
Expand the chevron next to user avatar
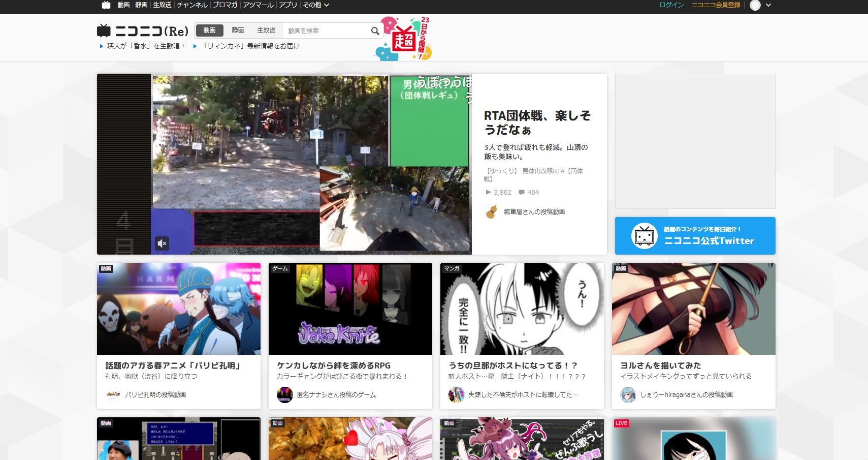(768, 5)
